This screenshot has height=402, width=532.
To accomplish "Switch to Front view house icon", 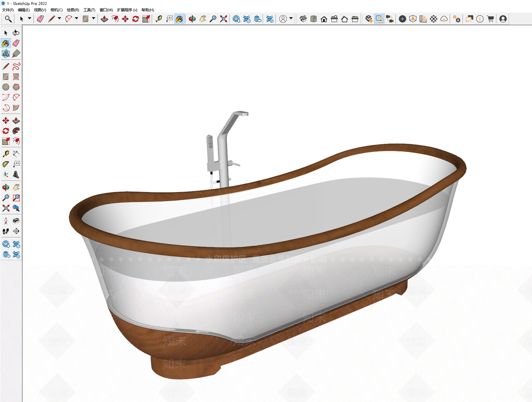I will tap(324, 19).
